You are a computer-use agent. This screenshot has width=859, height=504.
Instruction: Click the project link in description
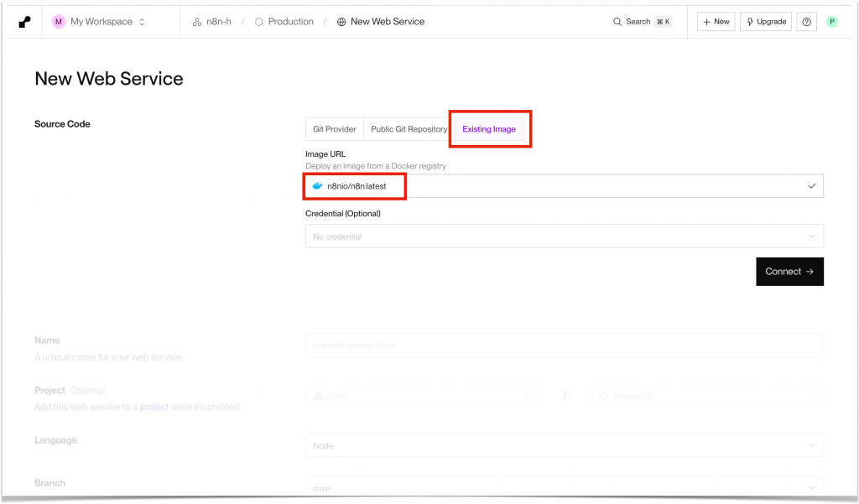tap(154, 407)
